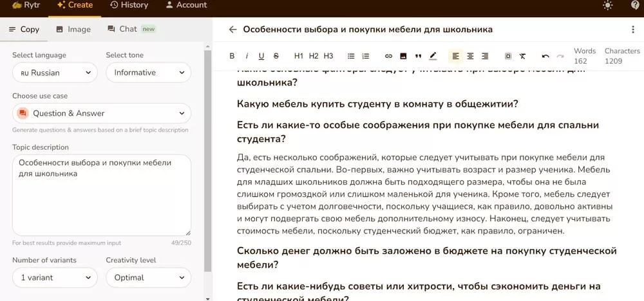Undo the last edit
Screen dimensions: 644x301
tap(545, 56)
